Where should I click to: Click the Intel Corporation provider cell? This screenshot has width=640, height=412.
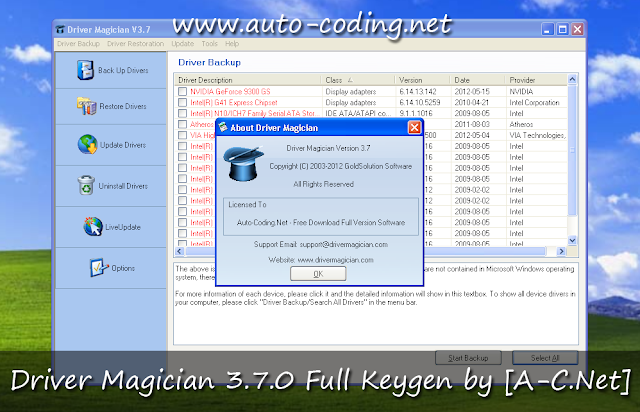tap(534, 102)
